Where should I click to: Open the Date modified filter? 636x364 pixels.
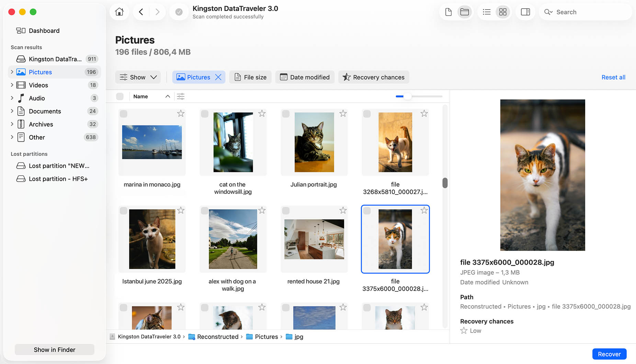click(x=305, y=77)
